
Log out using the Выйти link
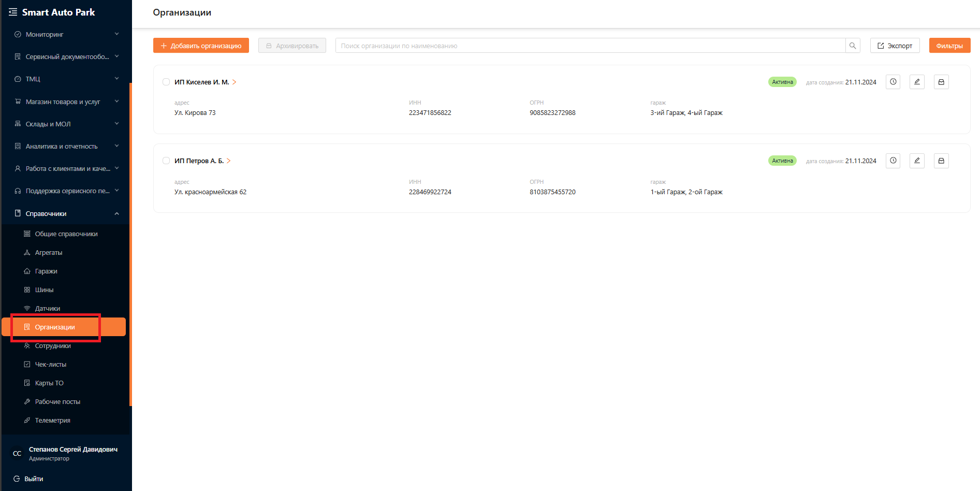coord(34,479)
